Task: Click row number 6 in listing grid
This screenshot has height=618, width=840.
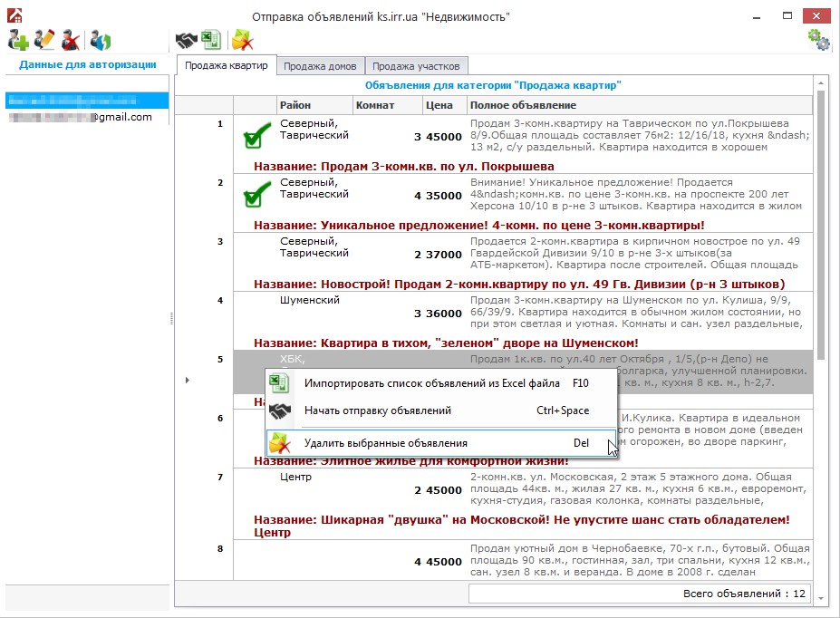Action: [x=220, y=419]
